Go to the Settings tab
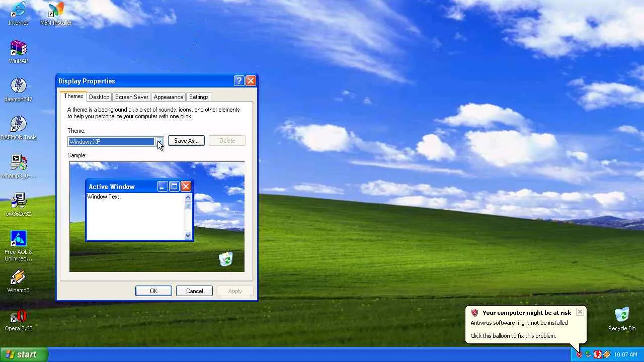The image size is (644, 362). pyautogui.click(x=199, y=97)
